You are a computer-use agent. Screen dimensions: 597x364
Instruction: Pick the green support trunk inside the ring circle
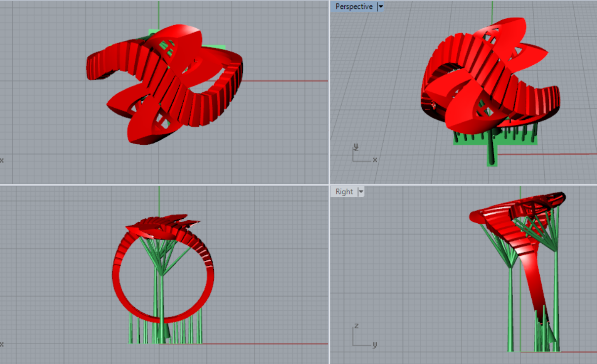click(x=161, y=296)
